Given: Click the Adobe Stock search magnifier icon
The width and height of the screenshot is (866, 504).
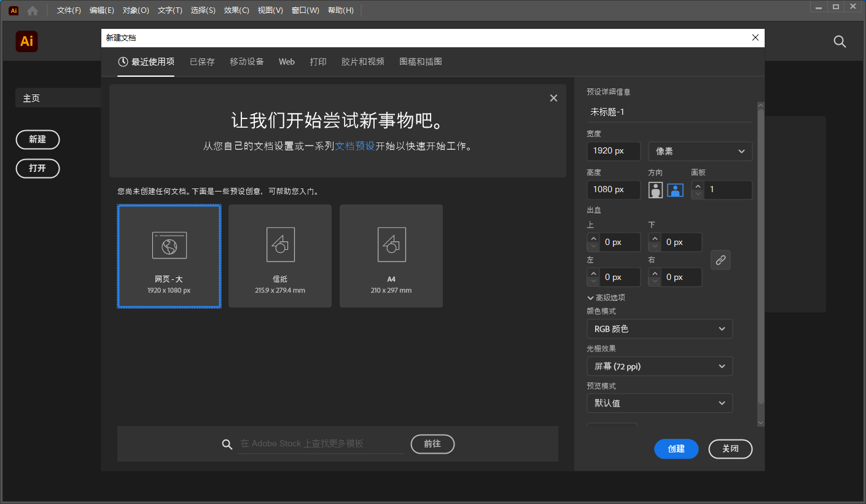Looking at the screenshot, I should pyautogui.click(x=227, y=444).
